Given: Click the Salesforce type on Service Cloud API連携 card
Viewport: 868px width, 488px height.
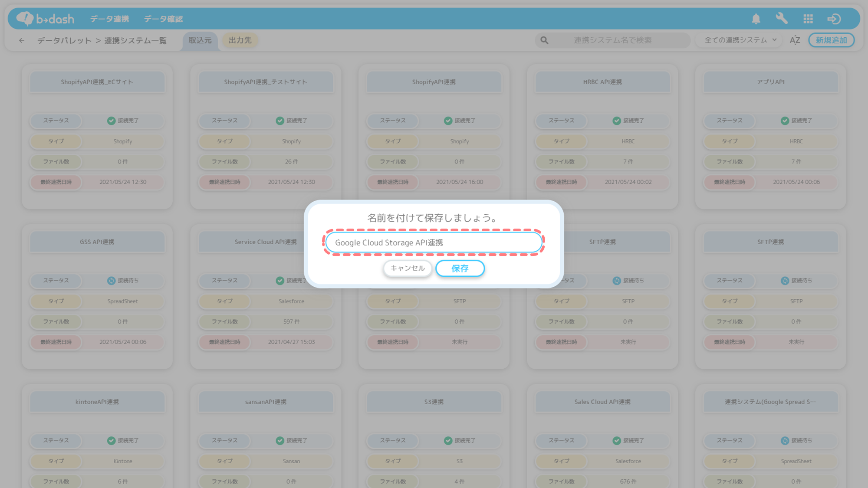Looking at the screenshot, I should coord(292,301).
